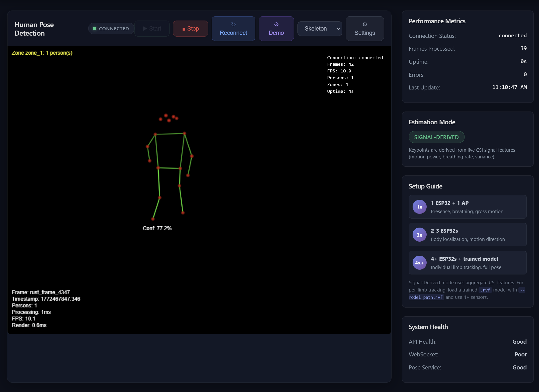Click the 4x+ badge for trained model setup
This screenshot has width=539, height=392.
419,263
